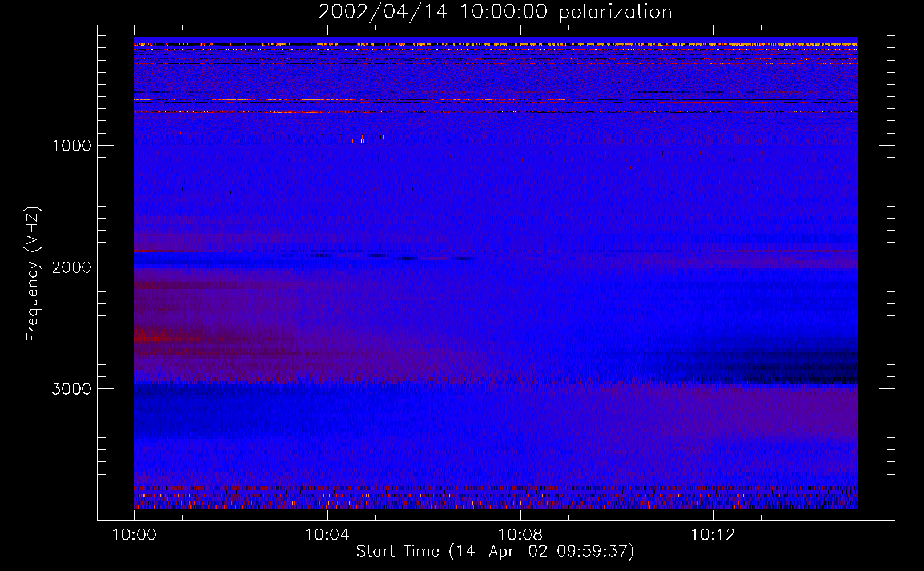Click the 10:00 time axis label
The width and height of the screenshot is (924, 571).
(x=134, y=534)
